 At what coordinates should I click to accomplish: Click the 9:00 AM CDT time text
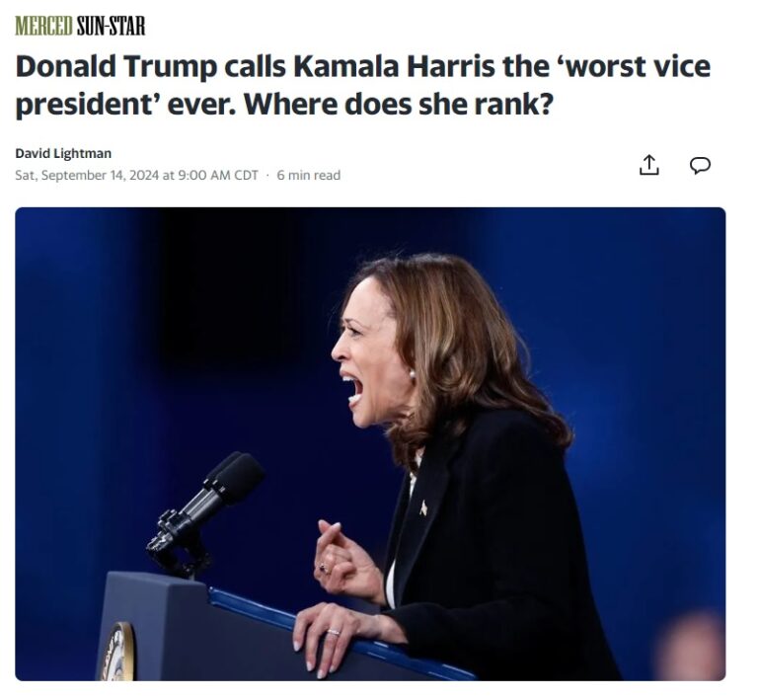coord(218,175)
